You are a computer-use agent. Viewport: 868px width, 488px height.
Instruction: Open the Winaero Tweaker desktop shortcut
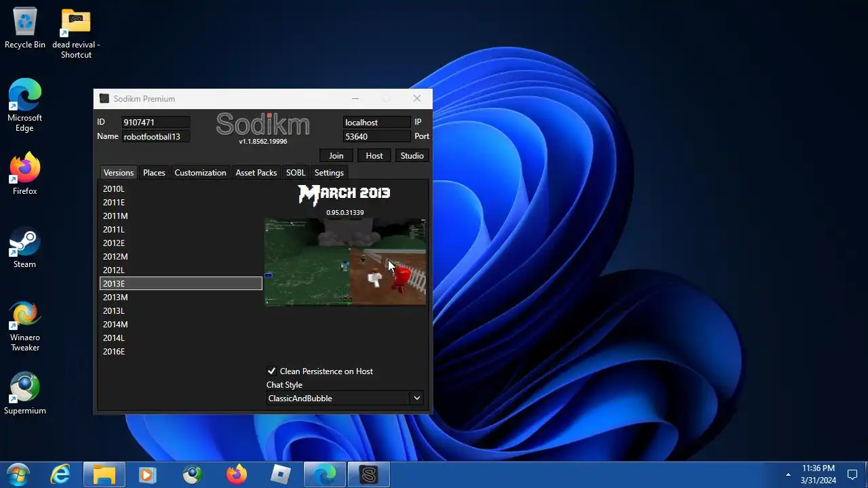(25, 327)
